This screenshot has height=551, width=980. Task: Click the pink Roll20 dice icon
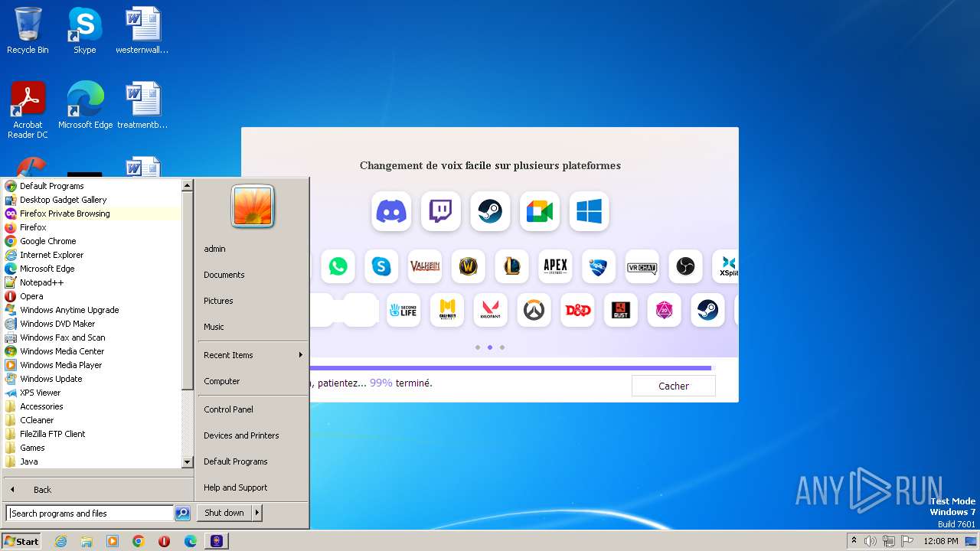664,310
